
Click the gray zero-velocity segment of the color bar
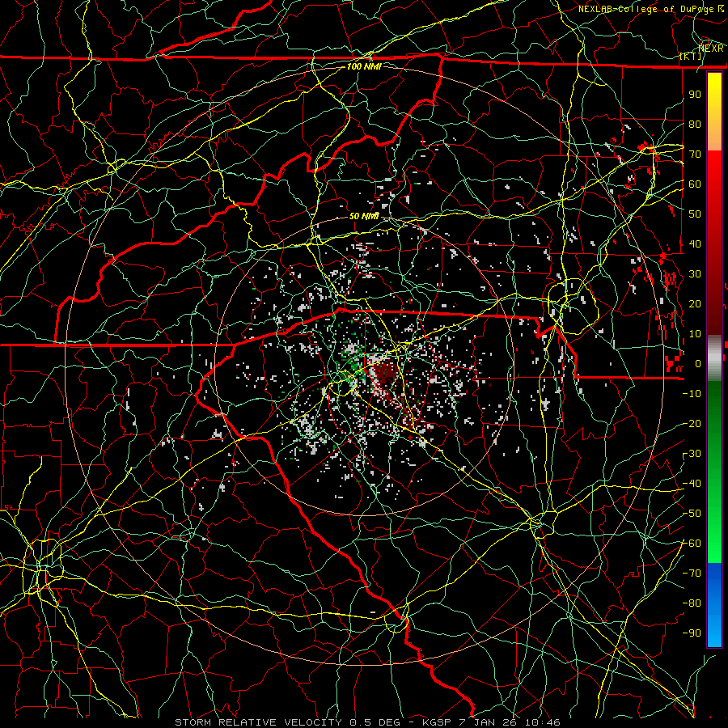click(714, 358)
